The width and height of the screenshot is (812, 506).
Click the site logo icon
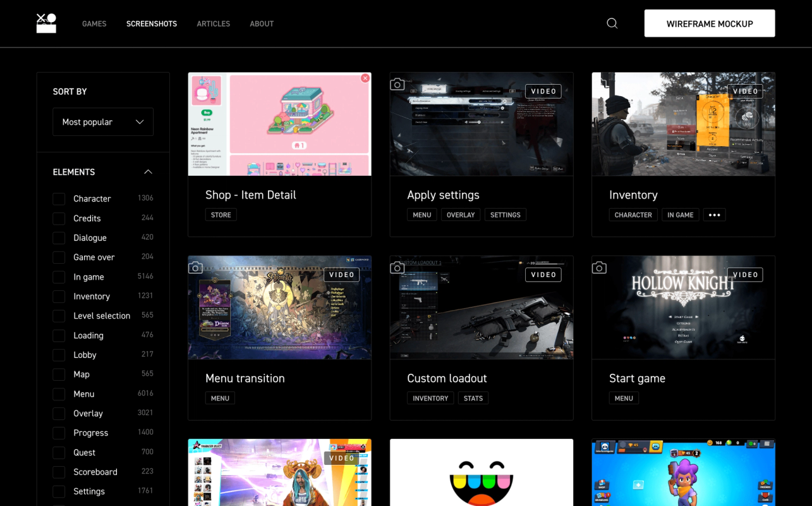[46, 23]
